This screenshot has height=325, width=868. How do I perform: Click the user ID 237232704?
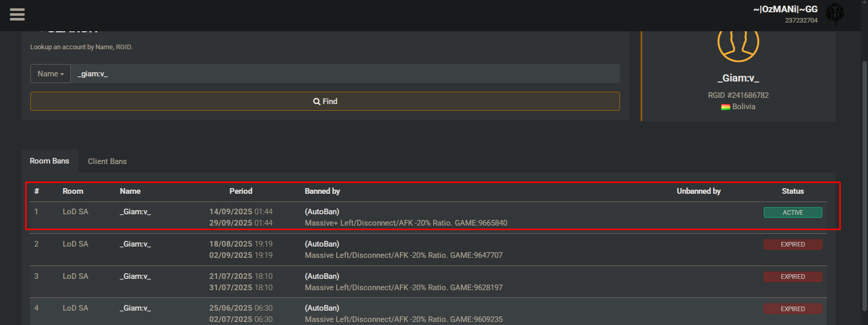(x=801, y=21)
